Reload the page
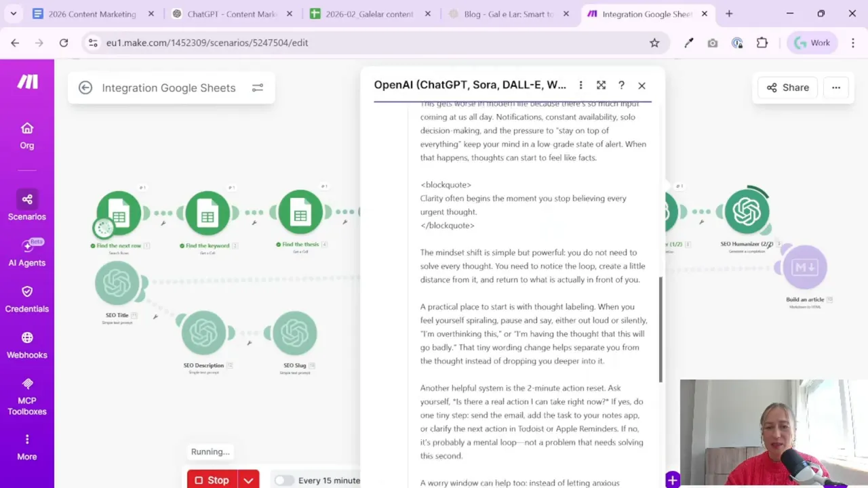Image resolution: width=868 pixels, height=488 pixels. (64, 43)
